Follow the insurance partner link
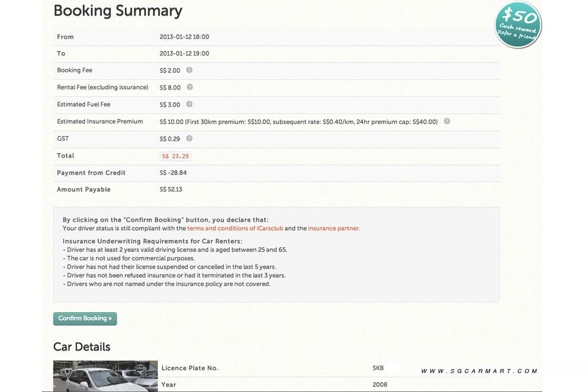 coord(333,228)
